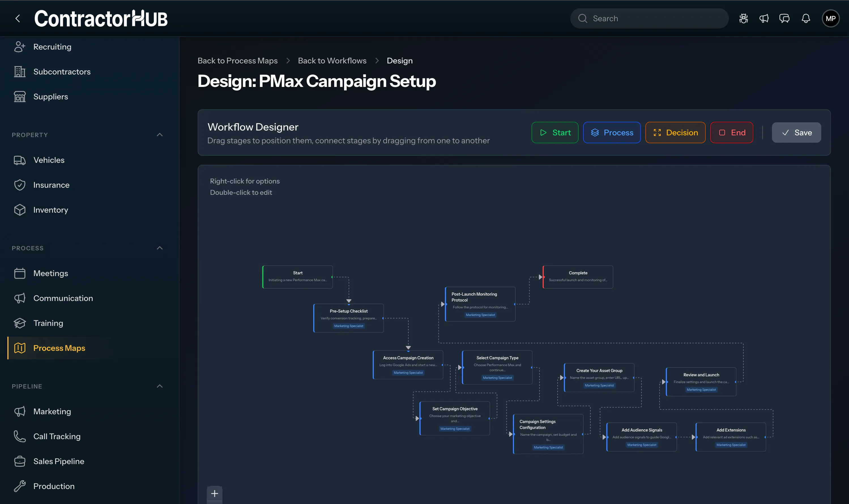Screen dimensions: 849x504
Task: Open the announcements megaphone icon in header
Action: (x=764, y=18)
